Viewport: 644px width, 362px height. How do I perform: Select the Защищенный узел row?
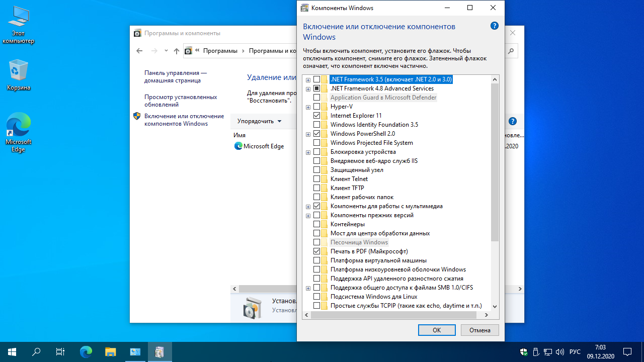coord(357,170)
